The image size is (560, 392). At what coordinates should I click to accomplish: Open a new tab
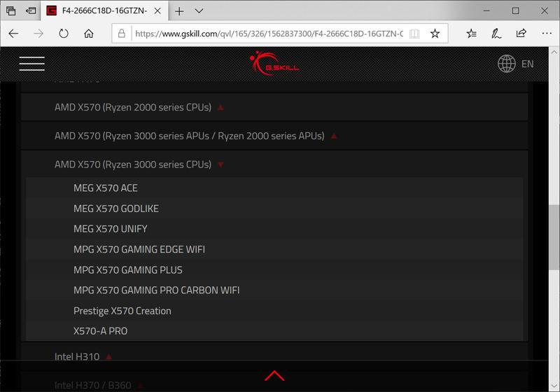coord(179,11)
